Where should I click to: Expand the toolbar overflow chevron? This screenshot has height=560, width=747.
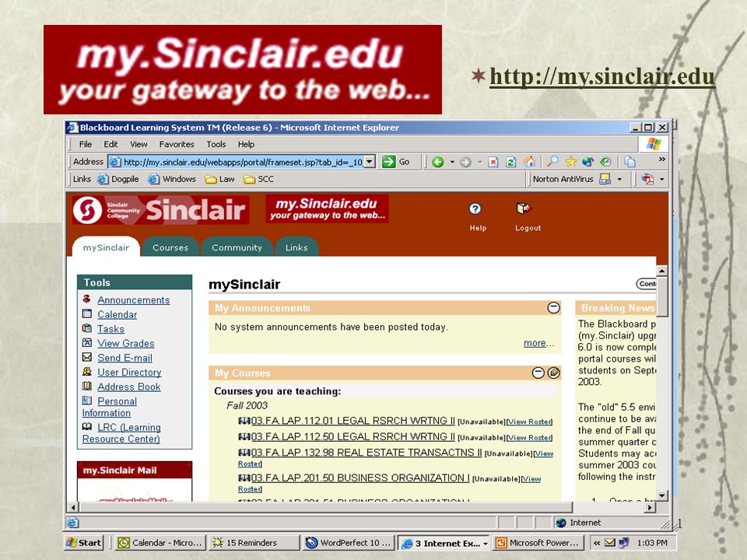(661, 159)
